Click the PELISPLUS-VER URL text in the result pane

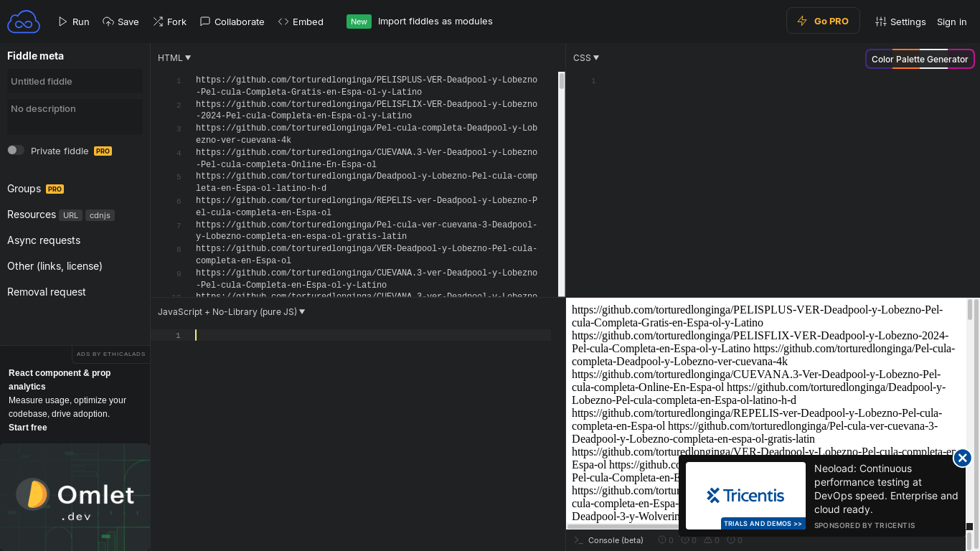click(757, 316)
